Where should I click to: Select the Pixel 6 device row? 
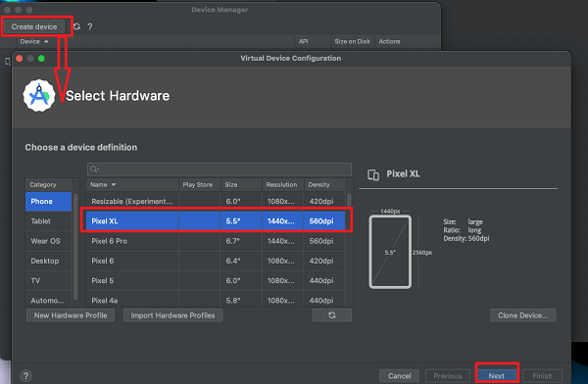pos(216,261)
